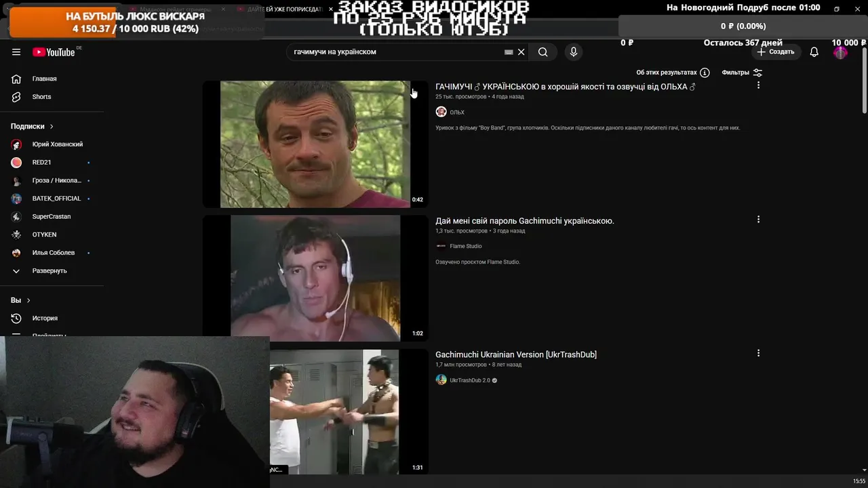The image size is (868, 488).
Task: Click the ОЛЬХ channel avatar
Action: tap(441, 112)
